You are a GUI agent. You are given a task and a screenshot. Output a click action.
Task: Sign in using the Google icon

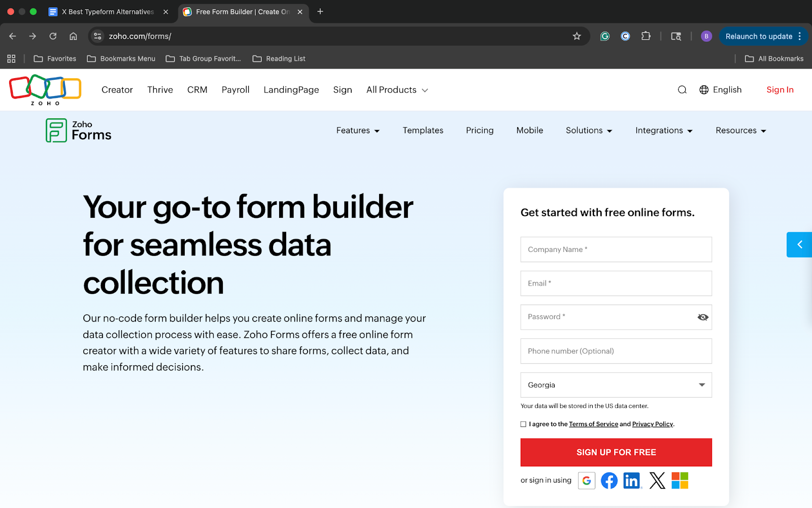pyautogui.click(x=586, y=480)
